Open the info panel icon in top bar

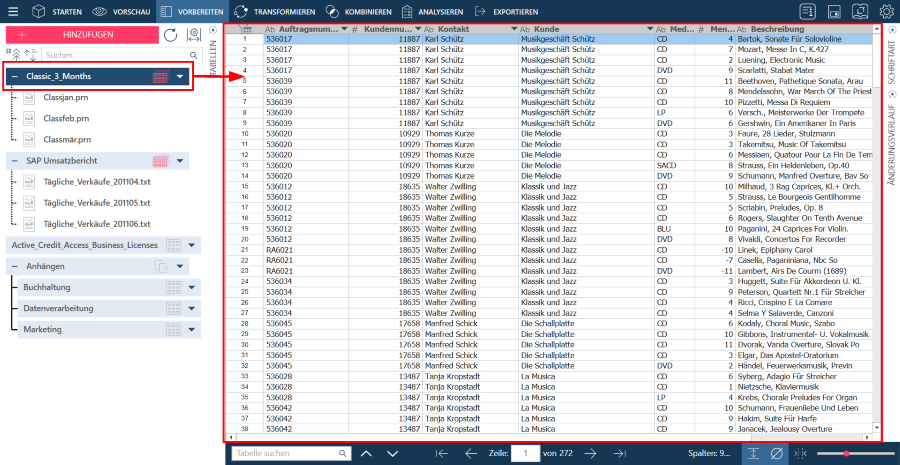click(x=807, y=11)
